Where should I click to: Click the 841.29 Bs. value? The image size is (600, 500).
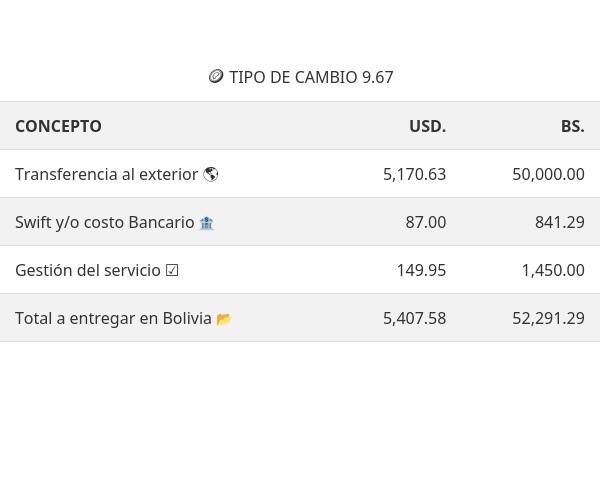(559, 222)
